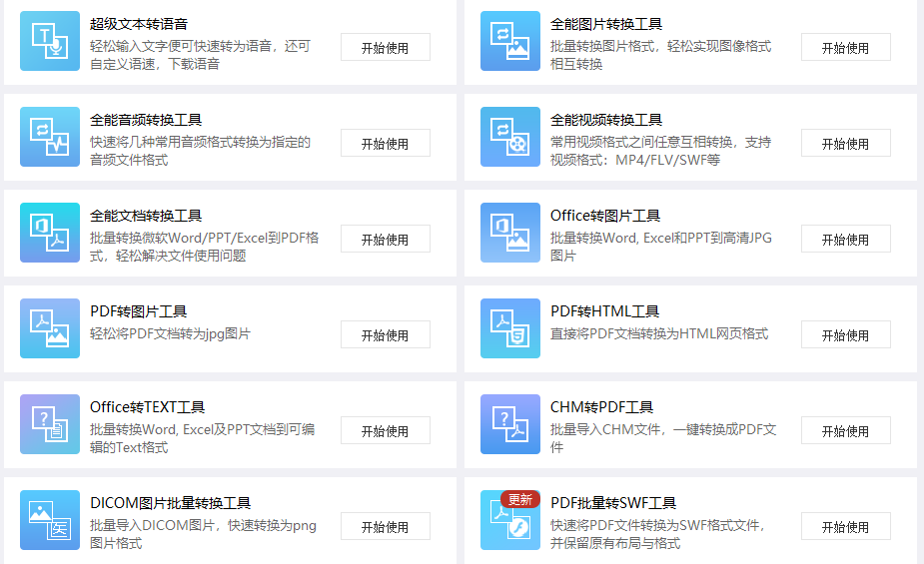This screenshot has height=564, width=924.
Task: Click the title Office转图片工具
Action: coord(605,216)
